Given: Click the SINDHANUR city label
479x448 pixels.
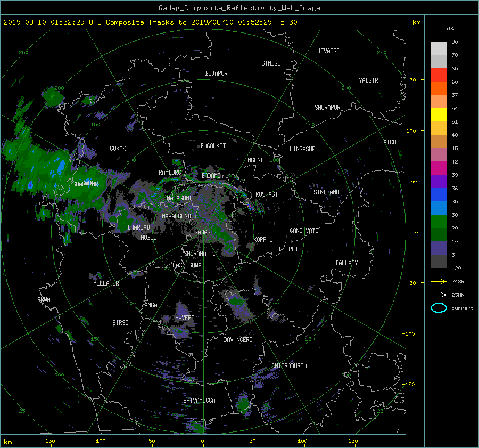Looking at the screenshot, I should (x=328, y=192).
